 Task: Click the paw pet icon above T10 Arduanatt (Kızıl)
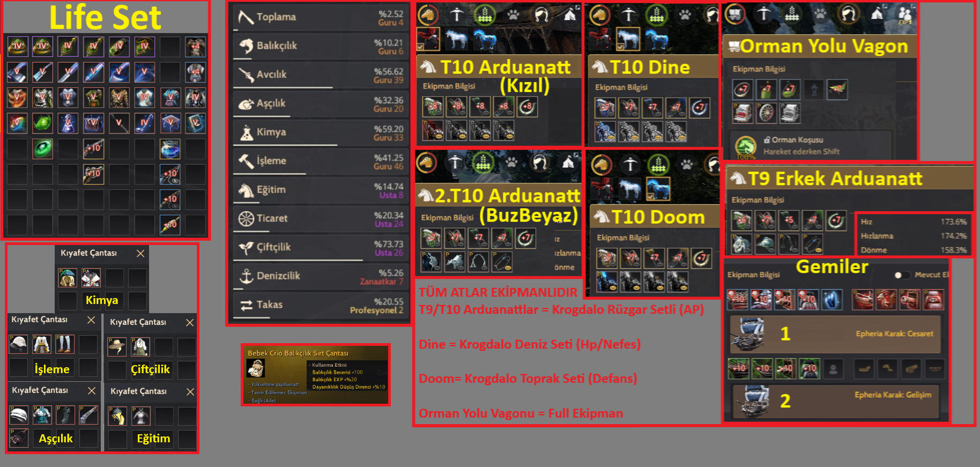(x=513, y=14)
